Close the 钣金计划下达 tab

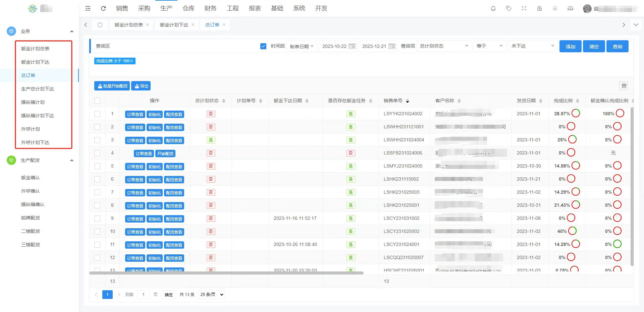tap(193, 24)
